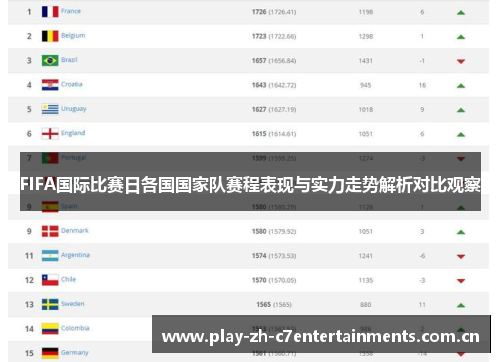Click the Belgium flag icon
500x362 pixels.
pyautogui.click(x=50, y=36)
